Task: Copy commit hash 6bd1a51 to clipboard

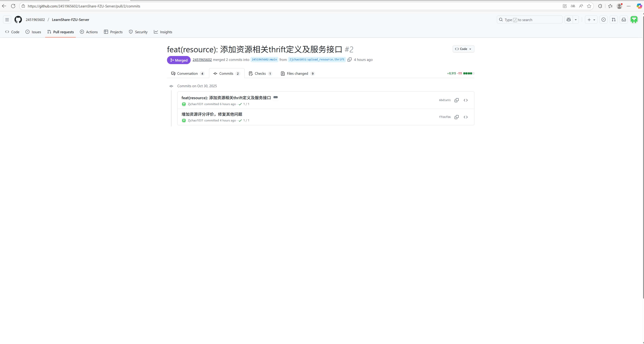Action: tap(456, 100)
